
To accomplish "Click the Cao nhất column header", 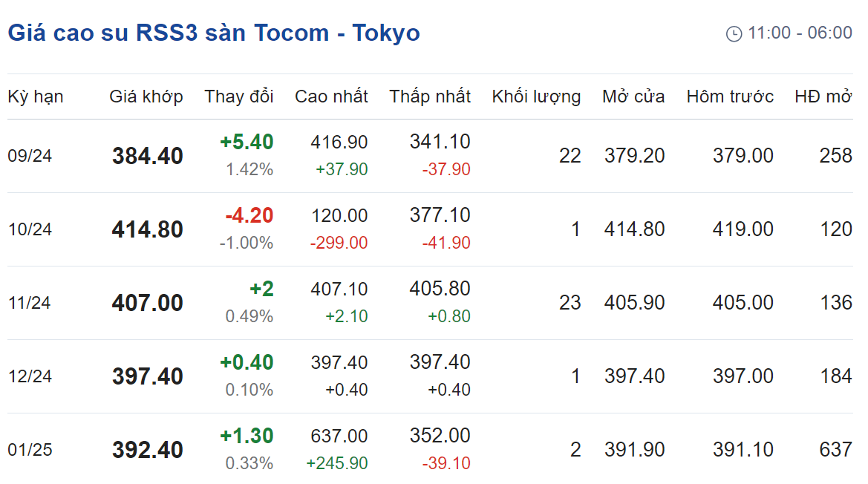I will [x=331, y=97].
